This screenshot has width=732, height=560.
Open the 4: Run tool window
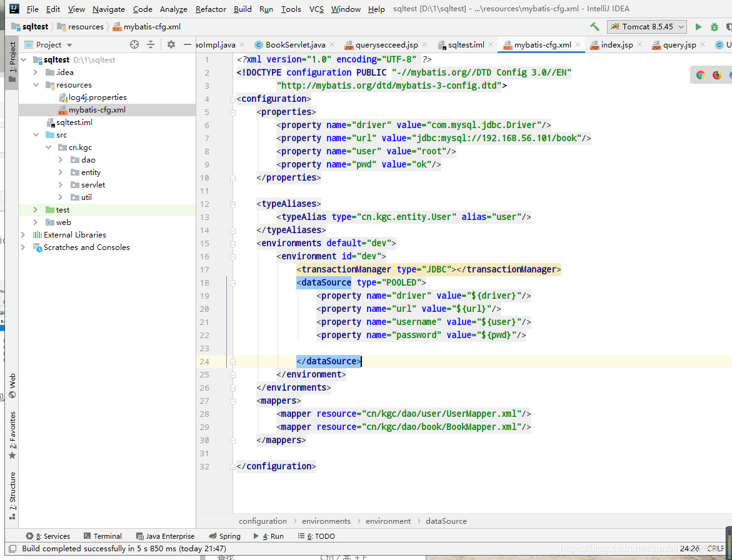(268, 536)
